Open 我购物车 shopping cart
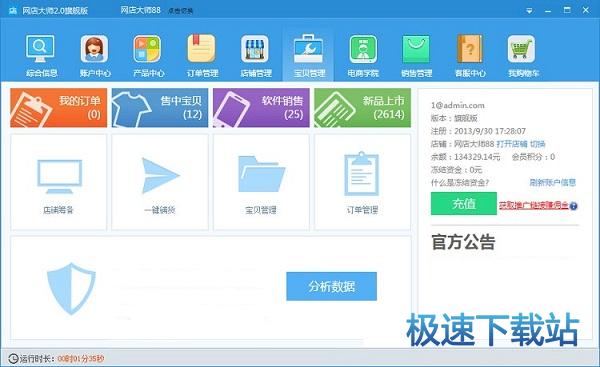The width and height of the screenshot is (600, 367). (x=523, y=55)
